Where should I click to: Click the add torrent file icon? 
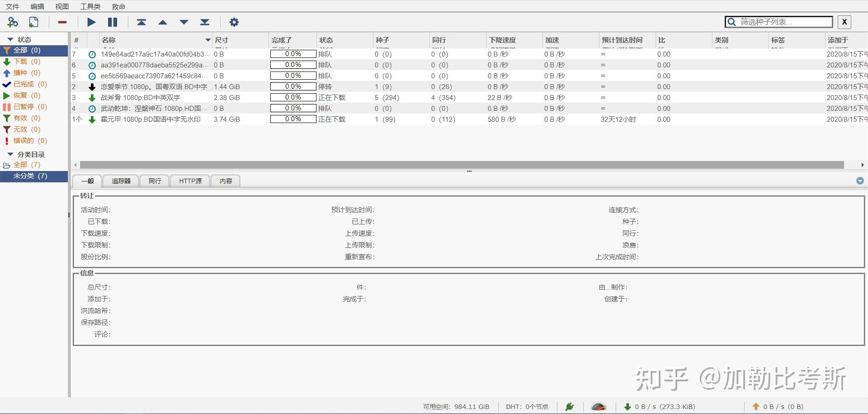[x=33, y=22]
